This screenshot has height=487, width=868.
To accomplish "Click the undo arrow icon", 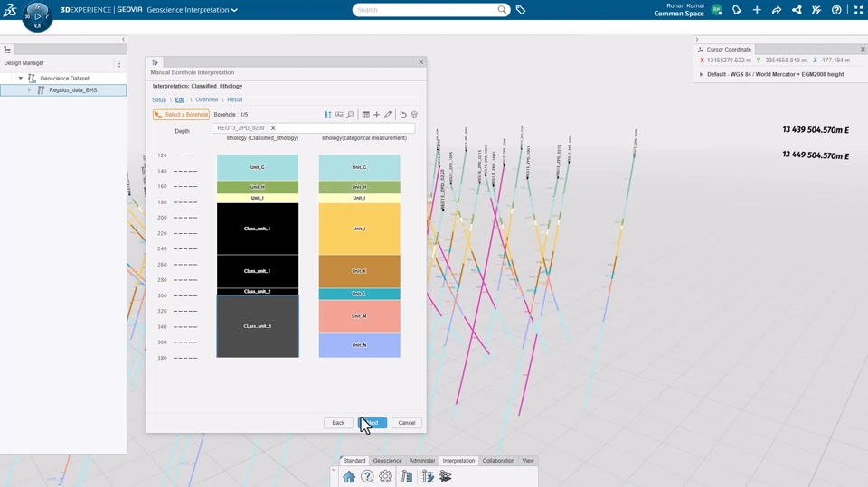I will coord(403,115).
